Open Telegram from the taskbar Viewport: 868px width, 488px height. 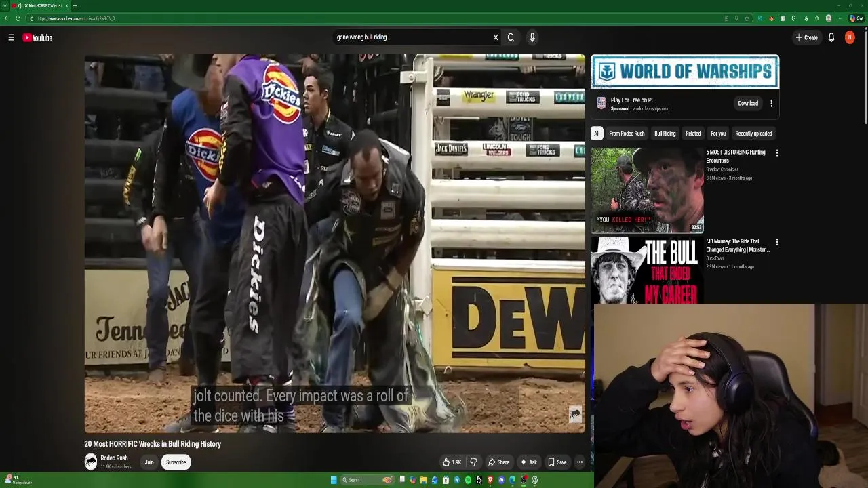pyautogui.click(x=457, y=480)
